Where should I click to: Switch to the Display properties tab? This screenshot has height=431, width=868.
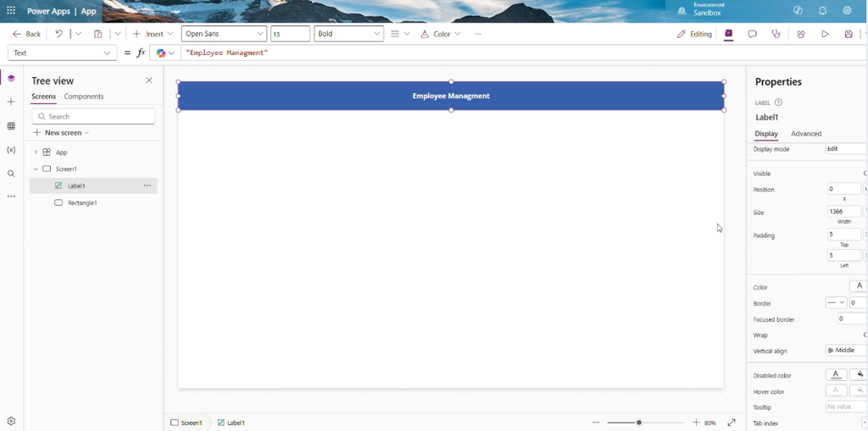(x=766, y=134)
